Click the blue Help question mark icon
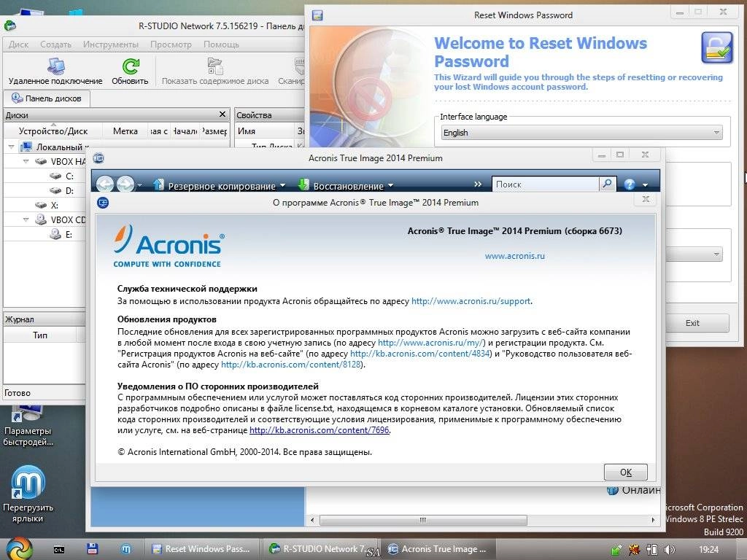The image size is (747, 560). tap(630, 184)
